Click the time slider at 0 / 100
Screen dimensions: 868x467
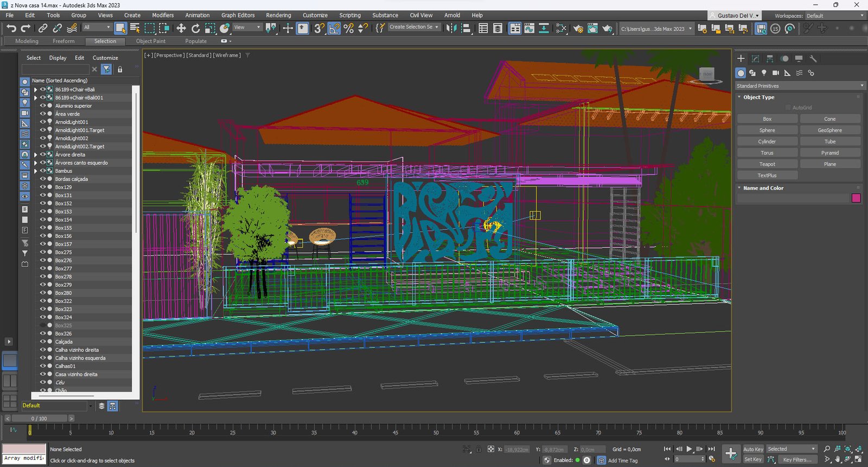coord(39,419)
